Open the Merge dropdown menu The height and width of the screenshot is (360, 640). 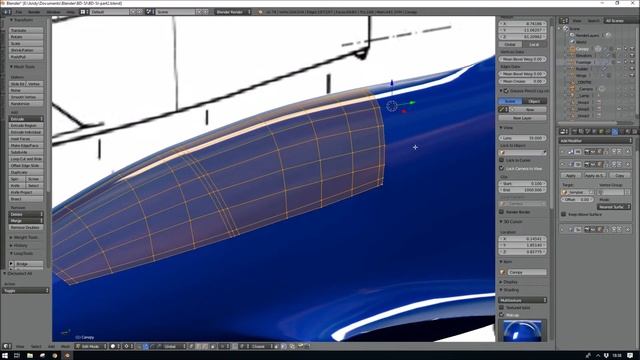click(x=26, y=221)
